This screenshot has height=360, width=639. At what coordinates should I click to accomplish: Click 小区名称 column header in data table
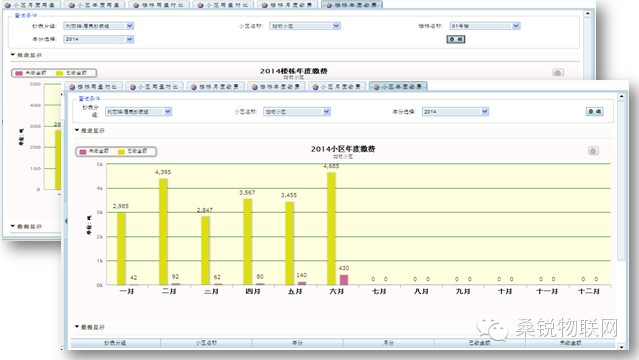tap(206, 343)
